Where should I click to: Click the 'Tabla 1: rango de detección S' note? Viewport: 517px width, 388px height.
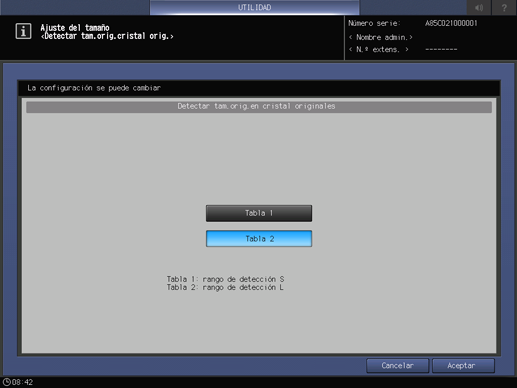225,279
